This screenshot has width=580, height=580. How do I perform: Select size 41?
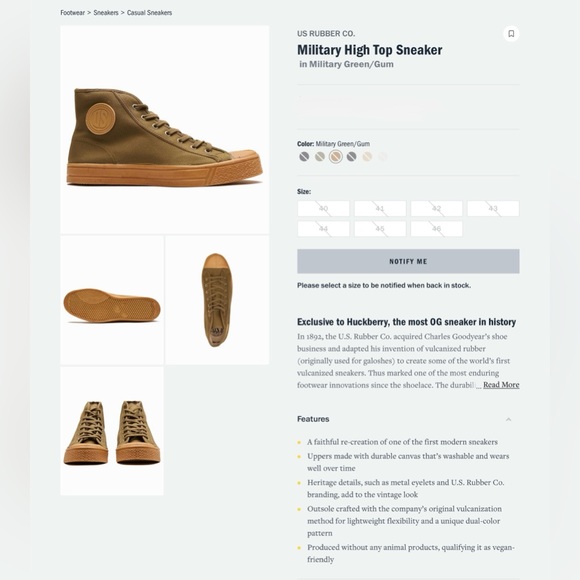(x=380, y=209)
